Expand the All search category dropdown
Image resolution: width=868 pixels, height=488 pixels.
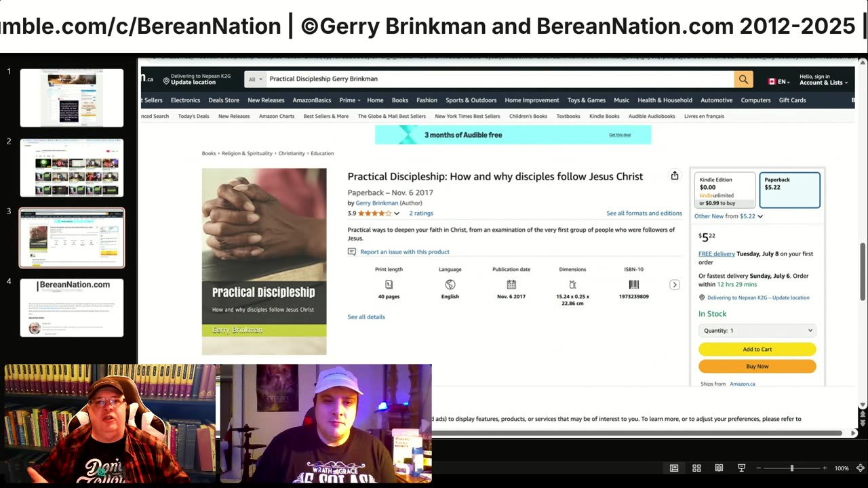coord(255,79)
